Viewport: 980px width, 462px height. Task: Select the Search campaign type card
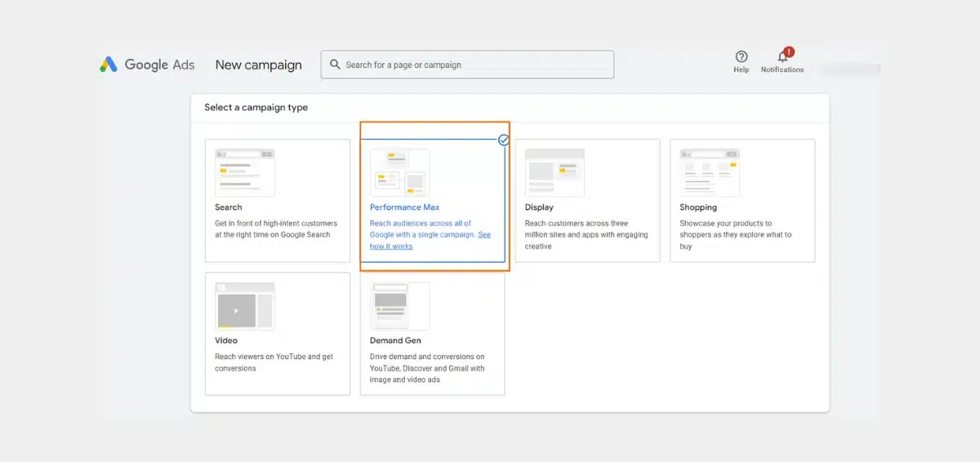pyautogui.click(x=278, y=201)
